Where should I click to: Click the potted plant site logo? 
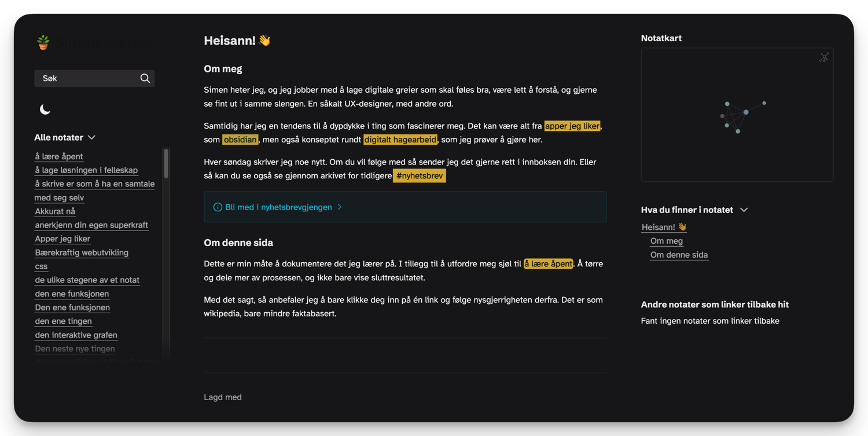click(43, 42)
